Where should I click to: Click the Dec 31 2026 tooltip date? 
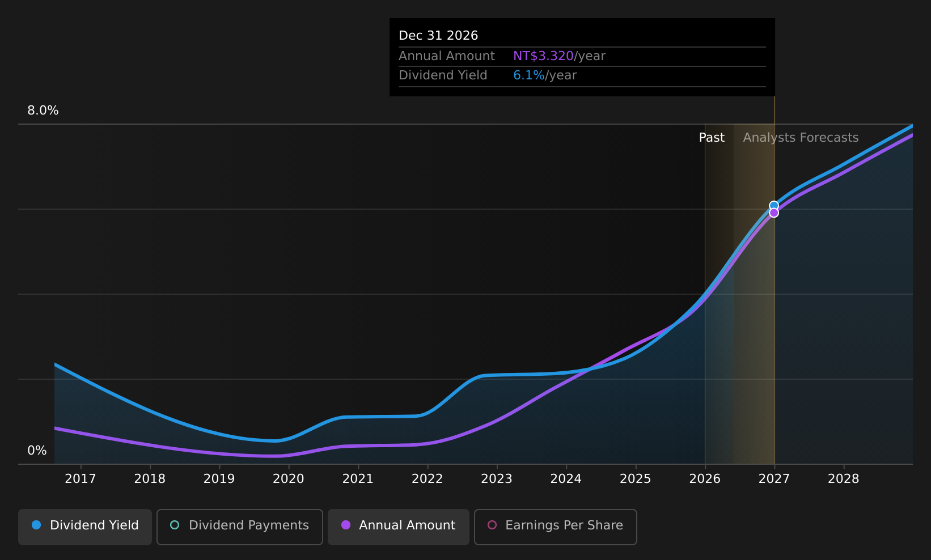coord(438,36)
